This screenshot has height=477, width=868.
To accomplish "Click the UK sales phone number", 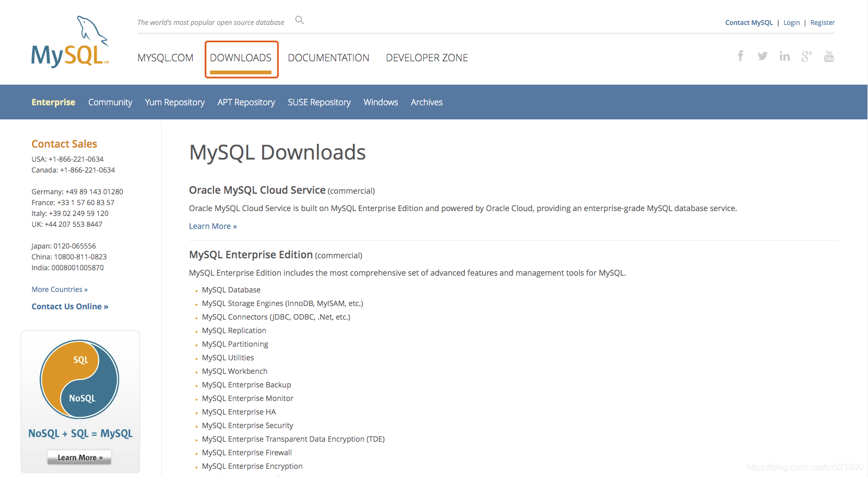I will [73, 224].
